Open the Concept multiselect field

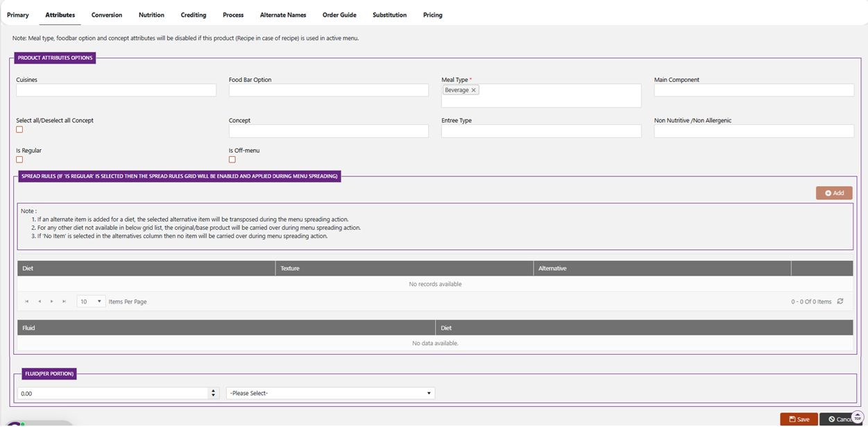click(x=329, y=131)
